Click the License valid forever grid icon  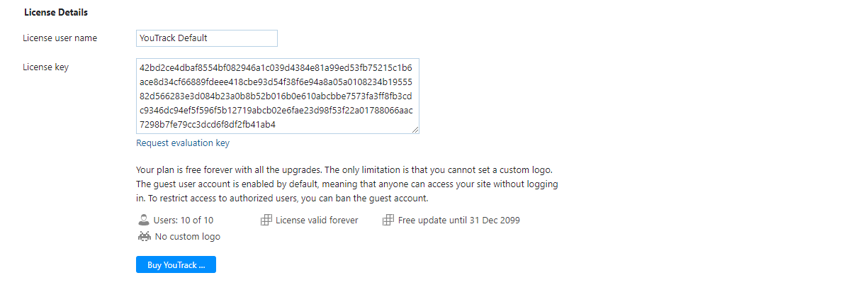[x=266, y=221]
